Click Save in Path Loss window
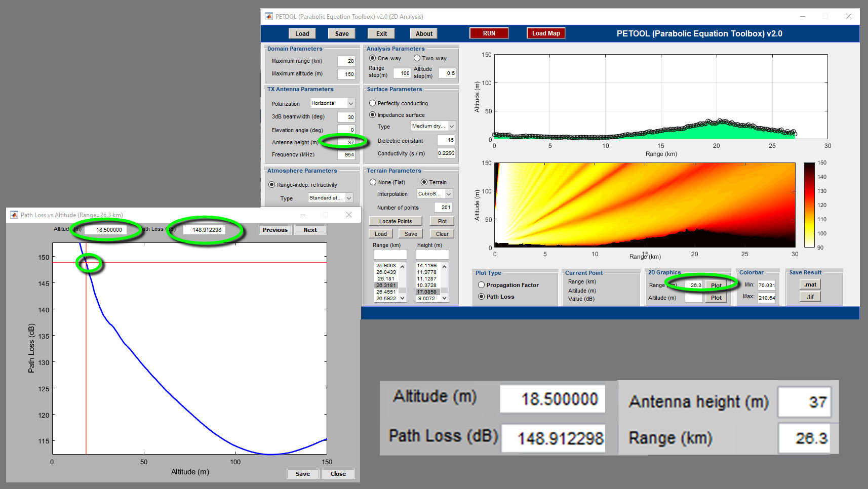868x489 pixels. coord(303,474)
